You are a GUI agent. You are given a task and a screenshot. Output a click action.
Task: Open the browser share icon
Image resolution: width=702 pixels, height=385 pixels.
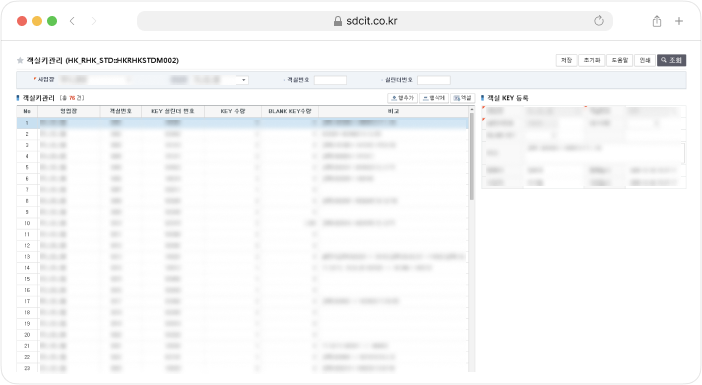coord(657,21)
